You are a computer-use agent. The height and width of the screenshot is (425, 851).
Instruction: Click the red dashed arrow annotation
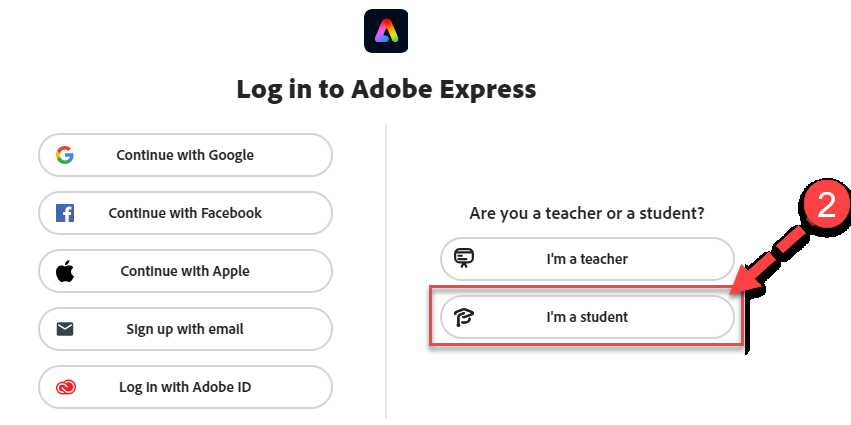773,259
